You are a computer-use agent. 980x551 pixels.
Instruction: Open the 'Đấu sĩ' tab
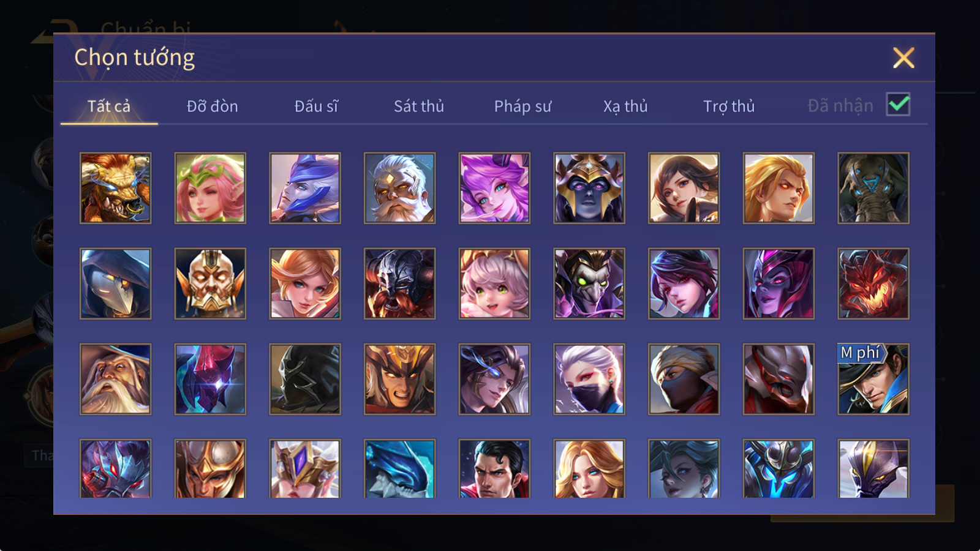coord(316,106)
